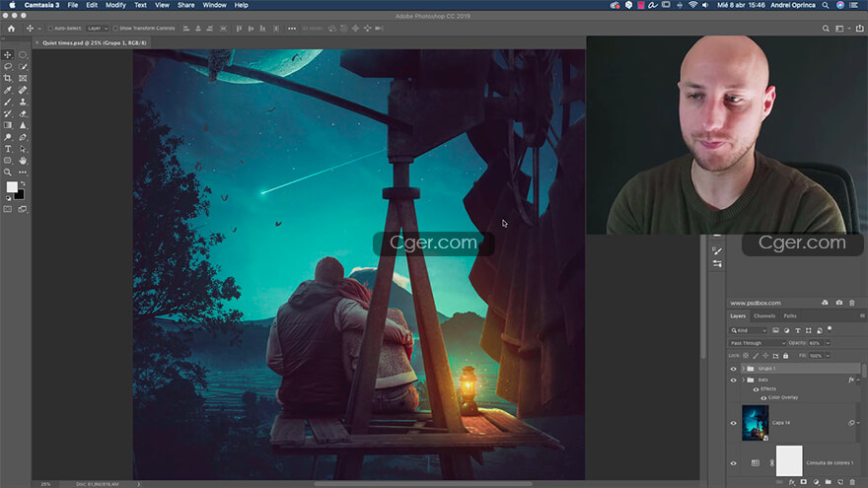Select the Horizontal Type tool
This screenshot has width=868, height=488.
[x=8, y=149]
